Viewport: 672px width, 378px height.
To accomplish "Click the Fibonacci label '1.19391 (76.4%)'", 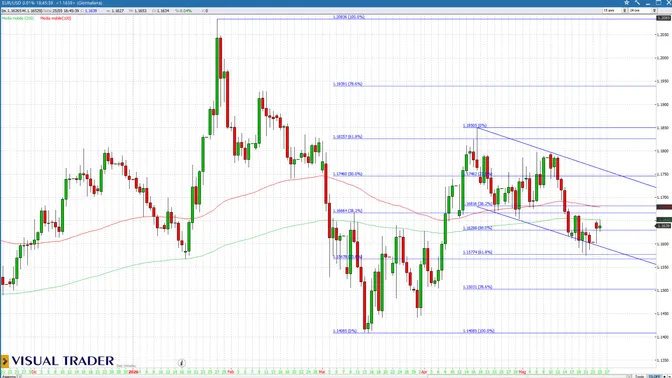I will click(348, 84).
